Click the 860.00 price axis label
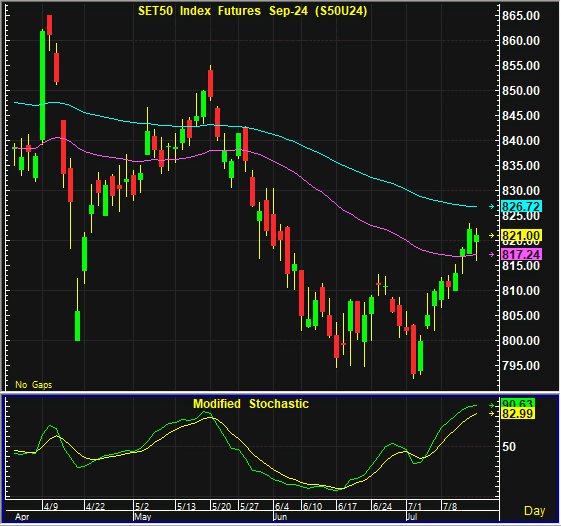Image resolution: width=561 pixels, height=526 pixels. point(521,41)
